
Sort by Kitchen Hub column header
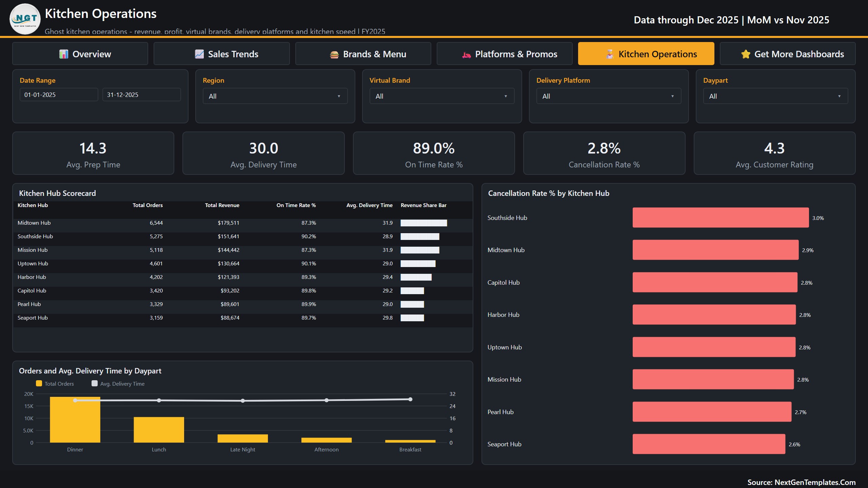pos(33,205)
